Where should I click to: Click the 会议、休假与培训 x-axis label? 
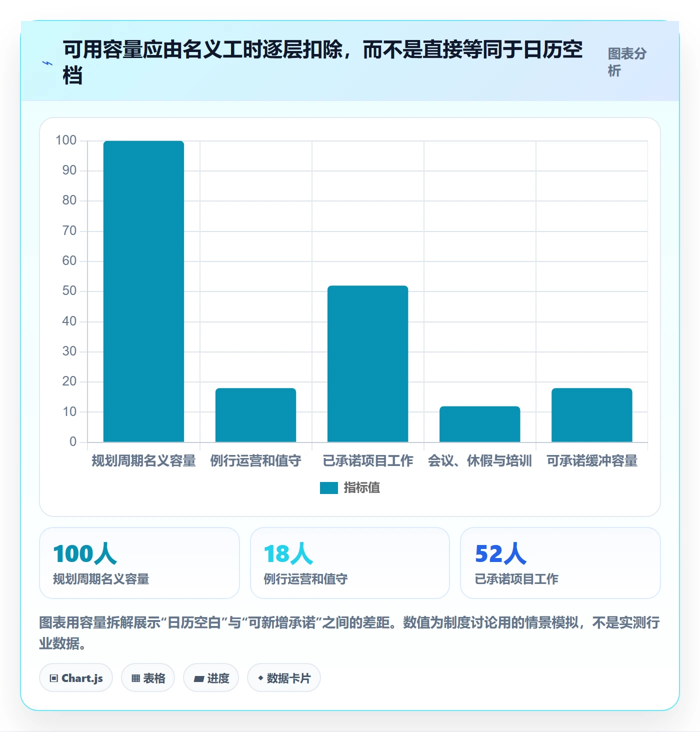479,460
